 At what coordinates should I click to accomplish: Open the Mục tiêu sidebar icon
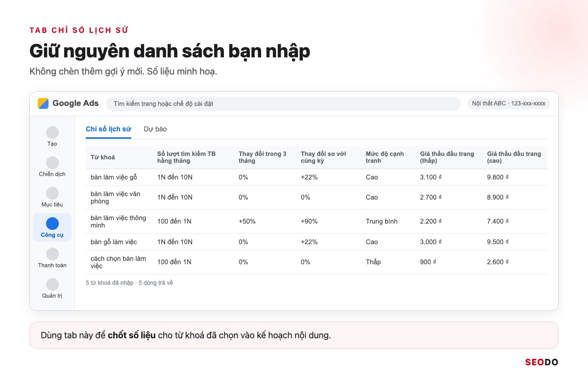[52, 193]
